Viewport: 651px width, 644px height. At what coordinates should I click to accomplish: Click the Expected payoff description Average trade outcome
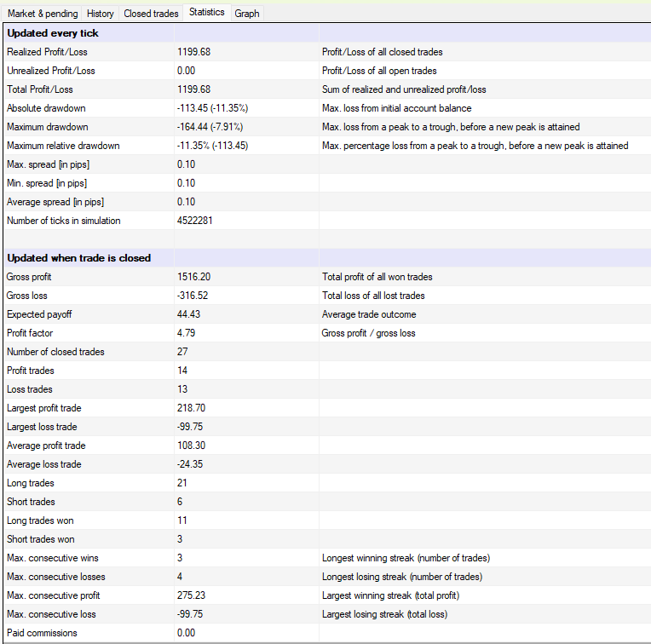pyautogui.click(x=369, y=314)
